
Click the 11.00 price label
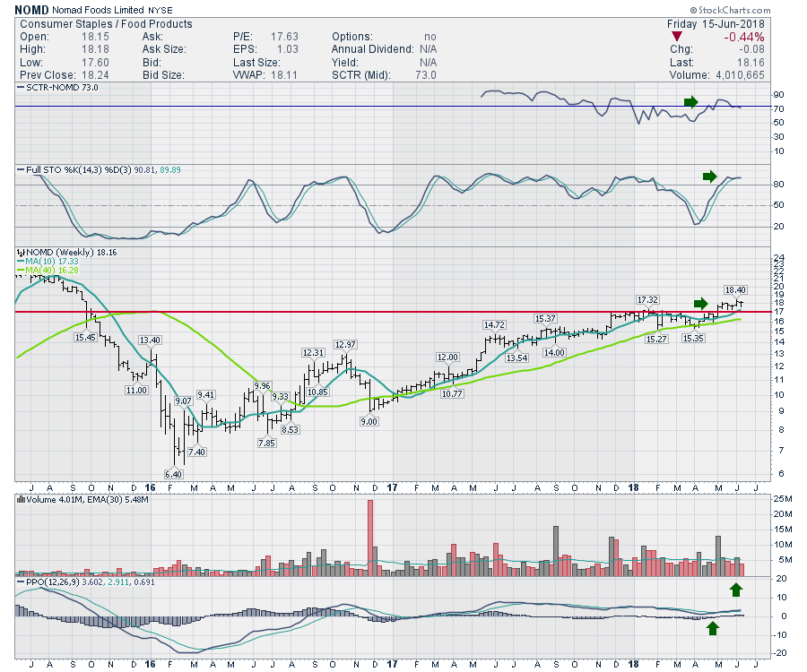pyautogui.click(x=136, y=391)
